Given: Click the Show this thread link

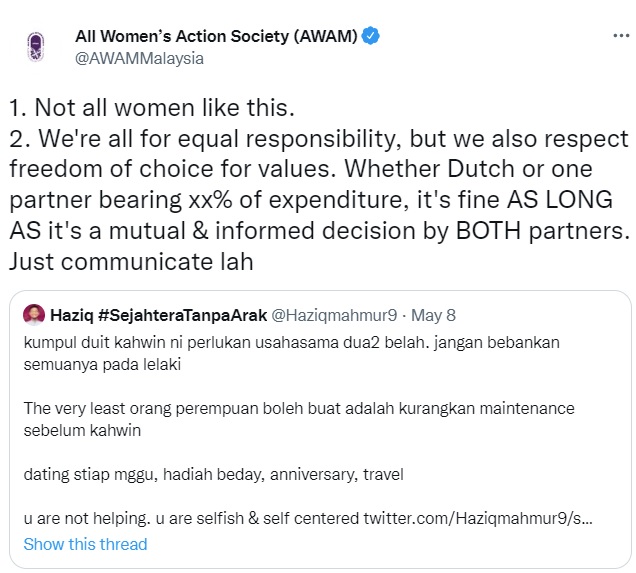Looking at the screenshot, I should coord(85,544).
